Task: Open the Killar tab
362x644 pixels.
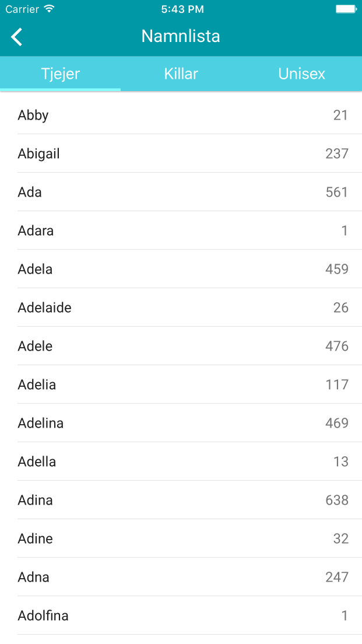Action: click(181, 74)
